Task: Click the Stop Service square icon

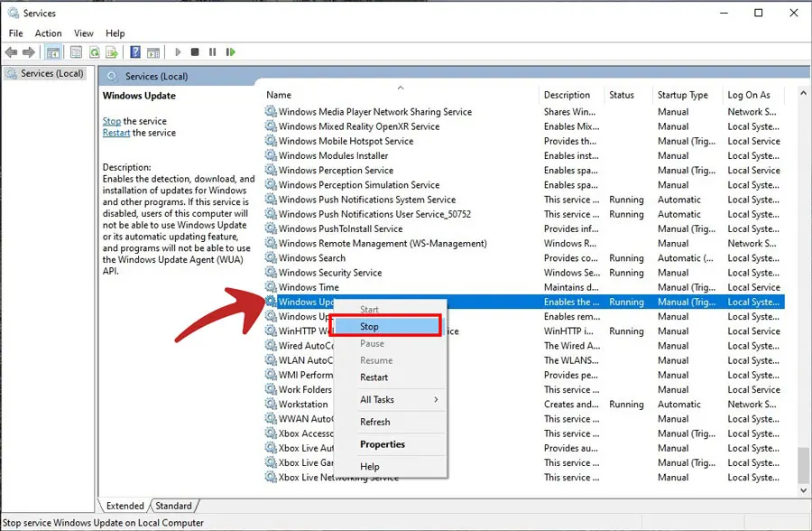Action: tap(195, 51)
